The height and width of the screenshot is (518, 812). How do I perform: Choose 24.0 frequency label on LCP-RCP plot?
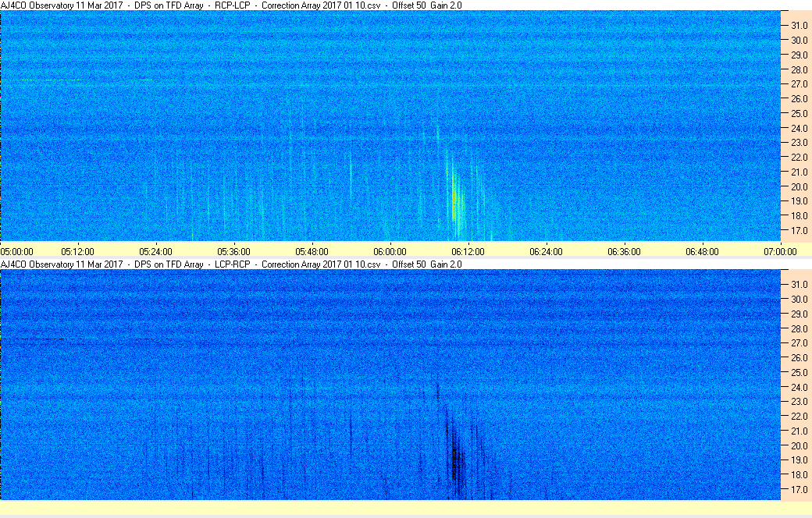point(799,387)
